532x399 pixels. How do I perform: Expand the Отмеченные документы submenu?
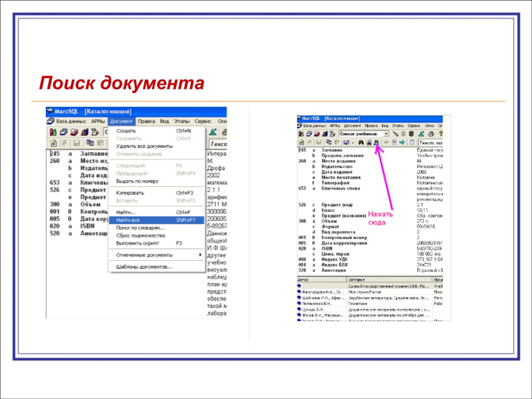tap(156, 255)
